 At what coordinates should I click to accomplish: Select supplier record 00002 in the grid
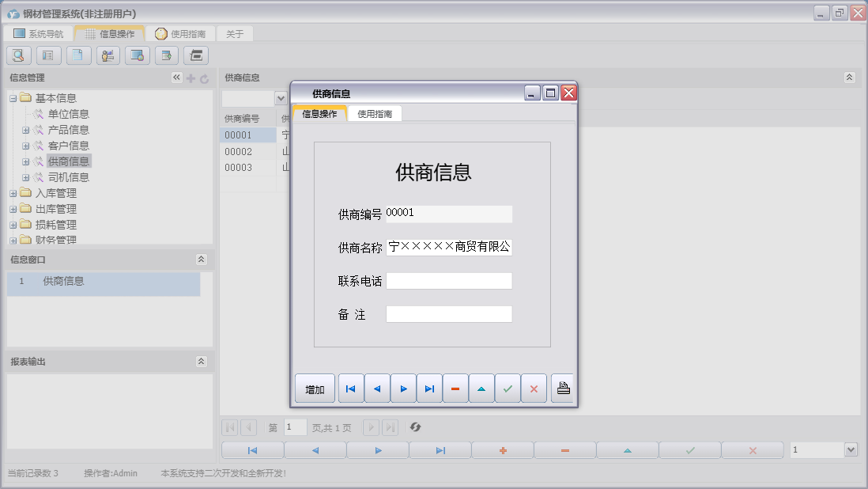[x=249, y=150]
